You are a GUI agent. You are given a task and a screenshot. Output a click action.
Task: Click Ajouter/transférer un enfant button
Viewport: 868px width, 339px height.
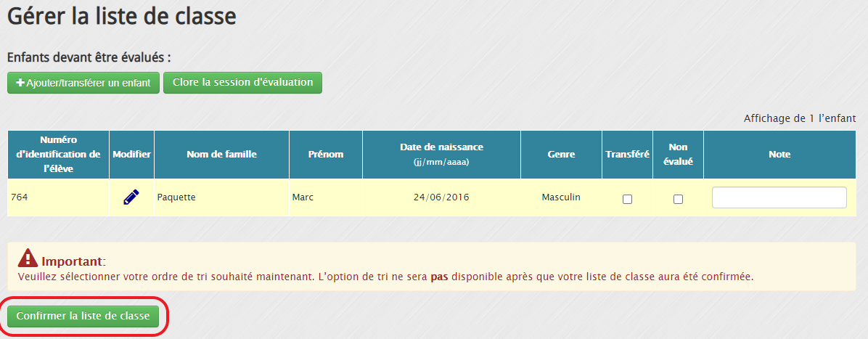[83, 83]
